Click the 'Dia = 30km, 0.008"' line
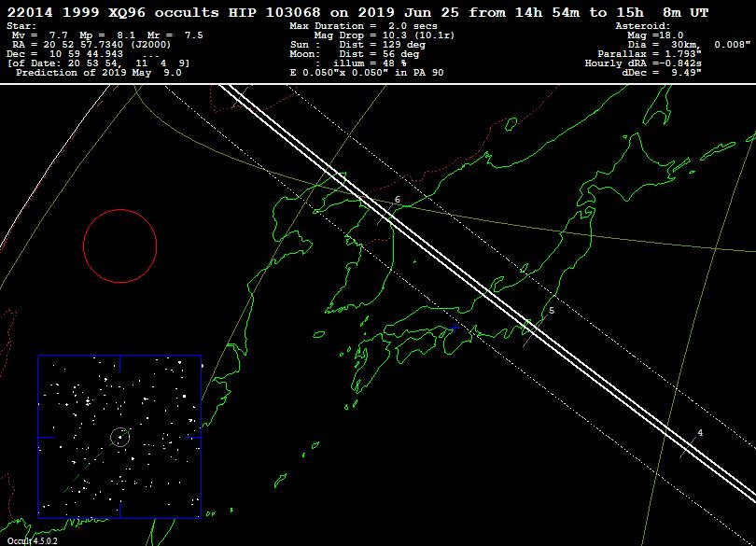 (689, 45)
